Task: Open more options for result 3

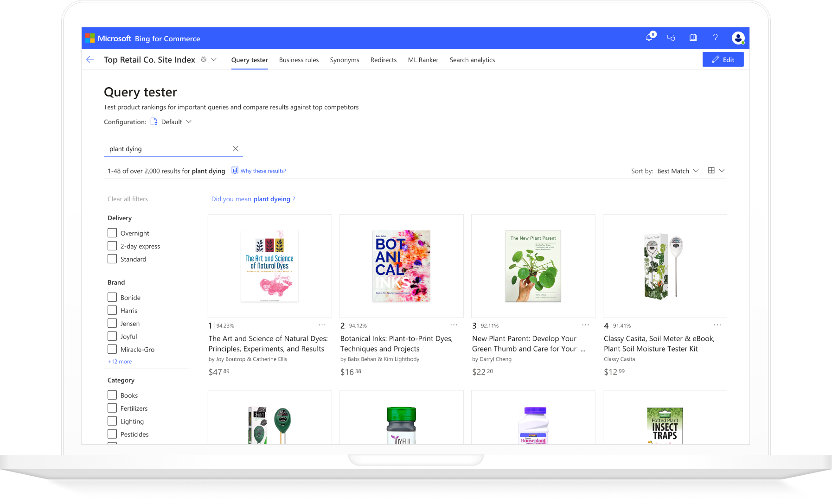Action: point(585,325)
